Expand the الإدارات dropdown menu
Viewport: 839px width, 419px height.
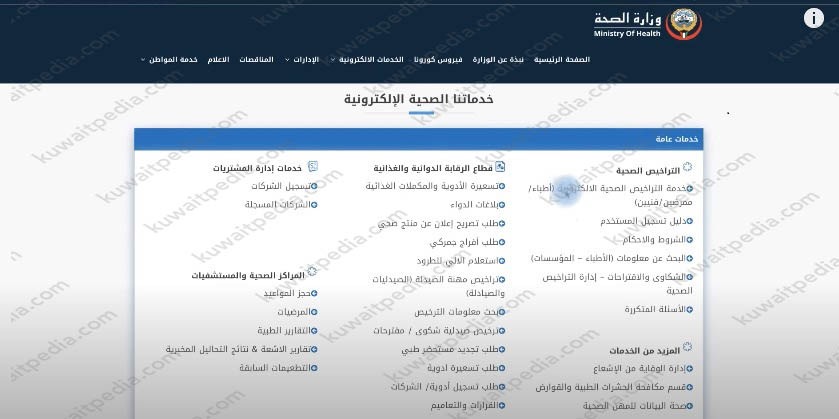(x=302, y=59)
